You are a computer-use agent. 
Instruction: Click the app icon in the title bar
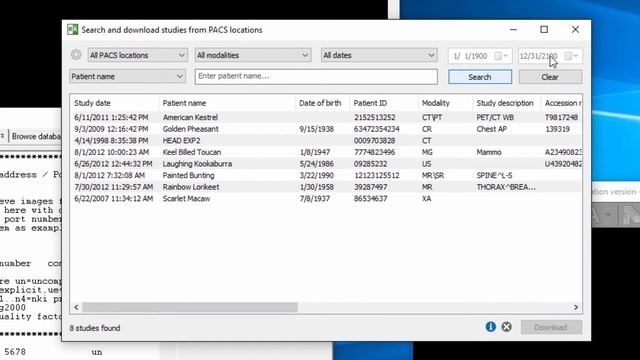coord(73,29)
